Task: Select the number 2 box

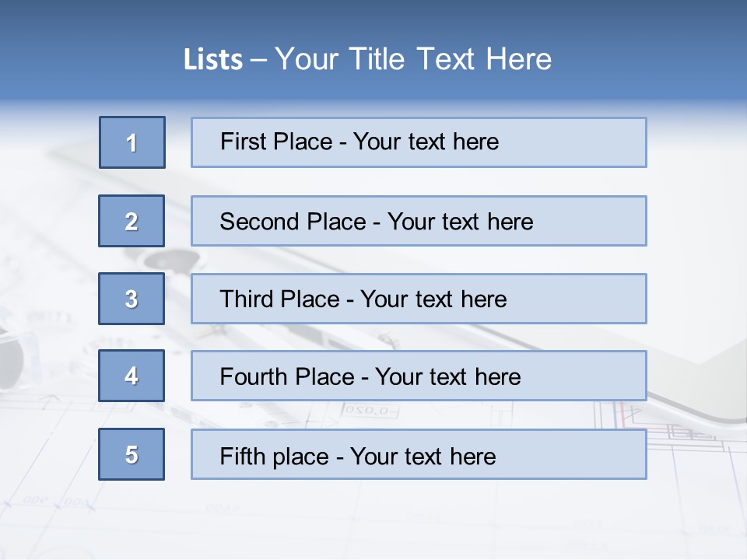Action: click(x=132, y=221)
